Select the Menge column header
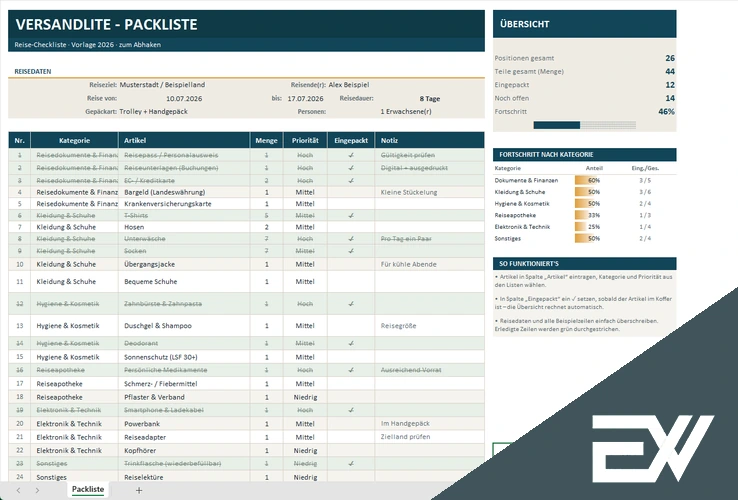Image resolution: width=738 pixels, height=500 pixels. pos(266,140)
